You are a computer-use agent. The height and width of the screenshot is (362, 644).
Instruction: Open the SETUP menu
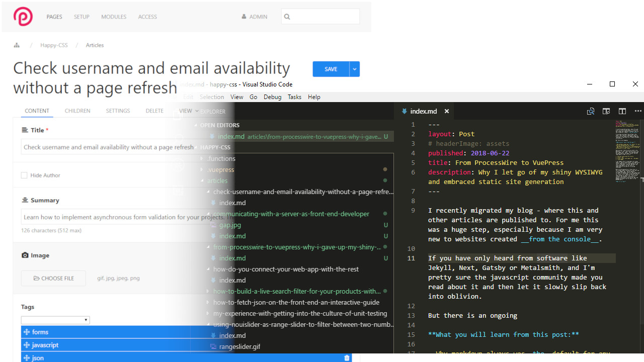(x=82, y=17)
